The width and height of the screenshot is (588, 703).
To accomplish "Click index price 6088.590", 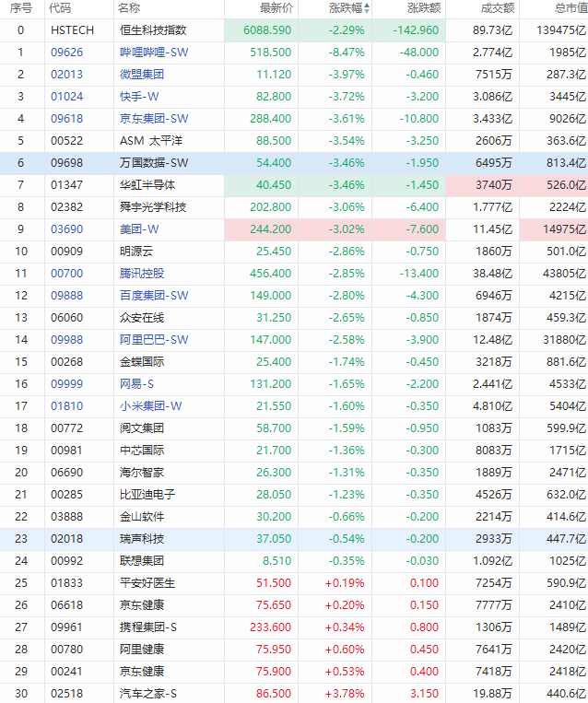I will (267, 30).
